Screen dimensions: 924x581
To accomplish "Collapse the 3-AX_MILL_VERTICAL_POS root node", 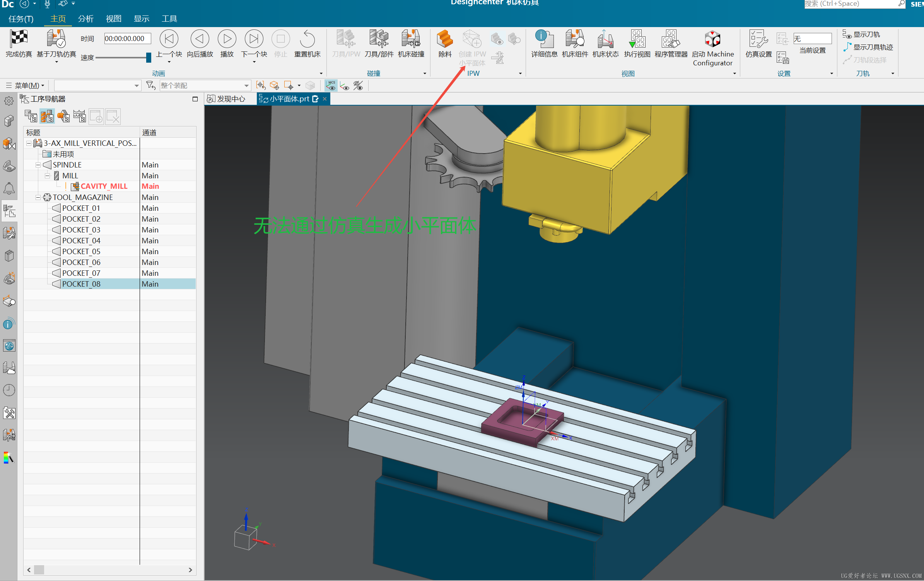I will click(x=29, y=144).
